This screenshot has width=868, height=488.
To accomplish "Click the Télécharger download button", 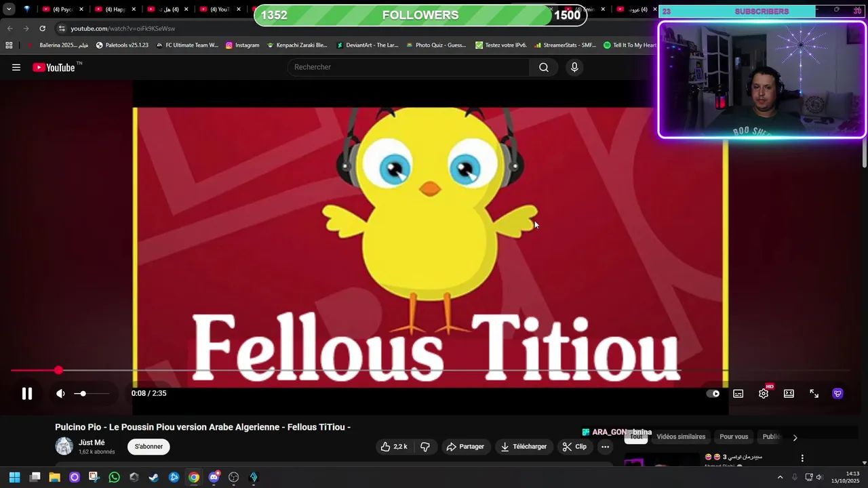I will (524, 447).
